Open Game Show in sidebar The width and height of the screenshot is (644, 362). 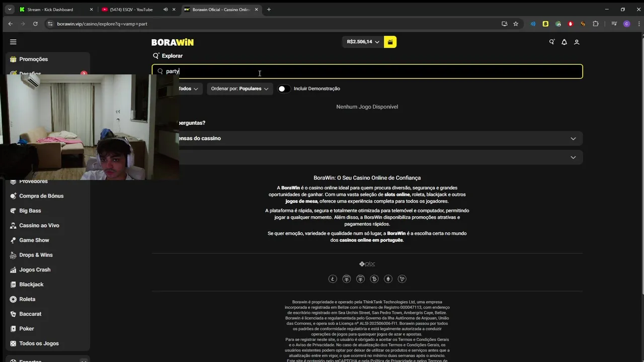point(34,240)
